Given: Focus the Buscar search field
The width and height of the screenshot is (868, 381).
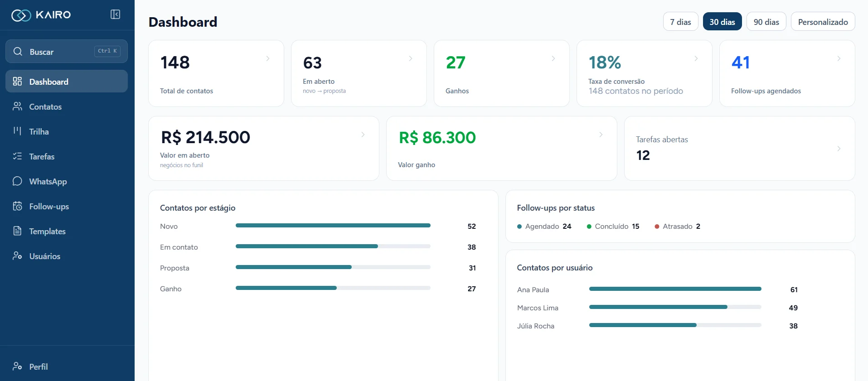Looking at the screenshot, I should (x=67, y=51).
